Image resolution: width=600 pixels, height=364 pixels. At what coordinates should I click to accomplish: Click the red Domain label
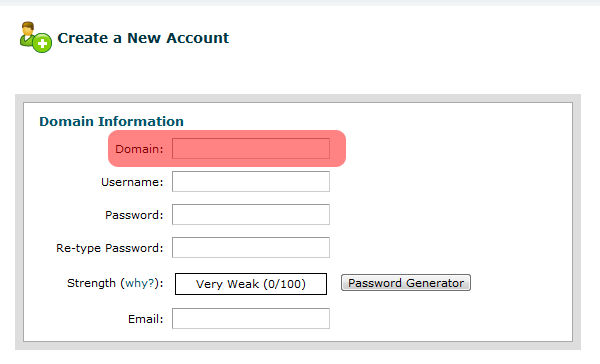[139, 149]
